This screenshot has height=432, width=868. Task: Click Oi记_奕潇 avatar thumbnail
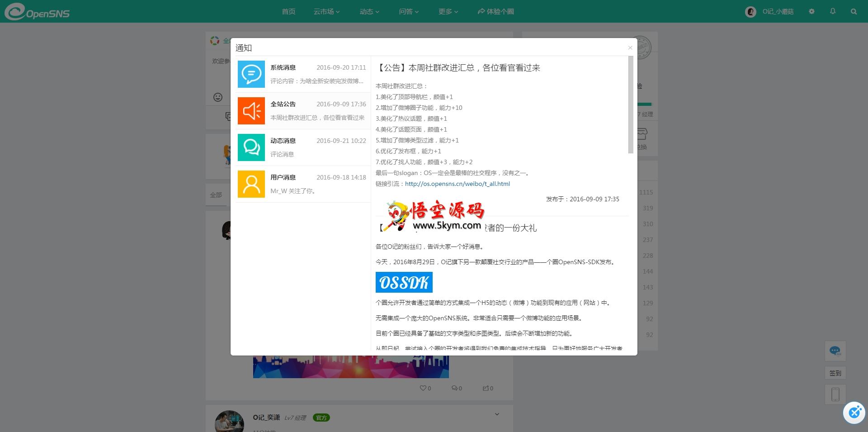229,421
